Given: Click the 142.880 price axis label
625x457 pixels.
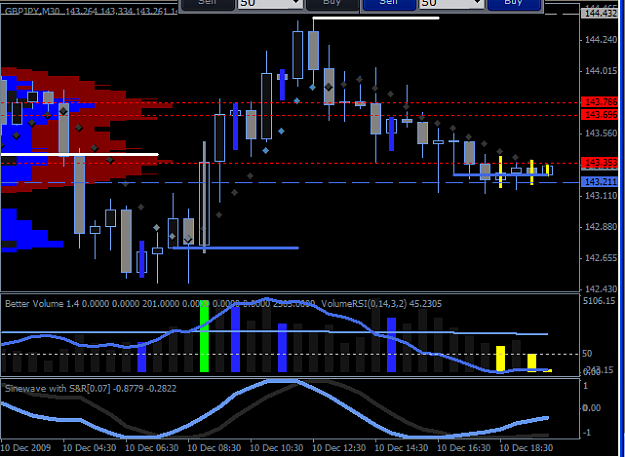Looking at the screenshot, I should (x=601, y=227).
